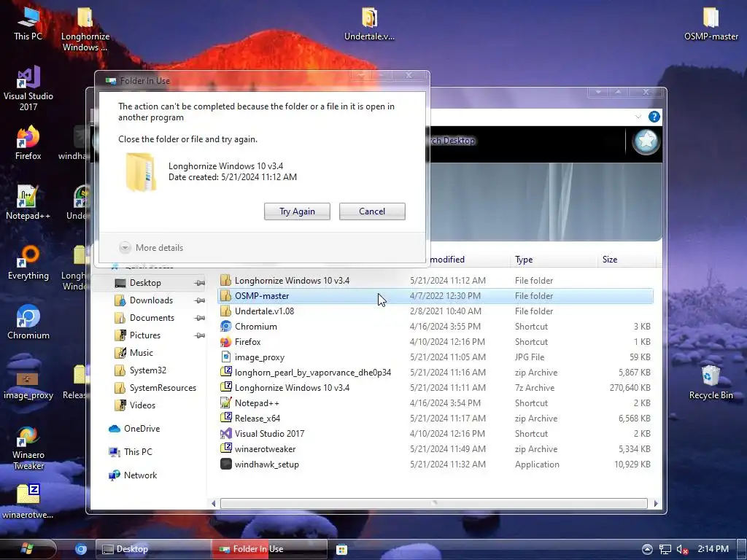Screen dimensions: 747x560
Task: Open the Everything desktop shortcut
Action: [28, 262]
